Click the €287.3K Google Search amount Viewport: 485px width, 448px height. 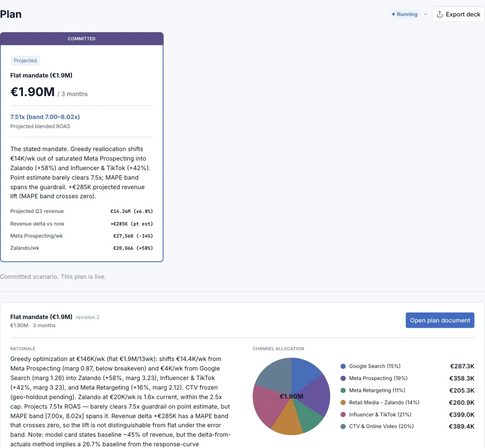tap(462, 366)
